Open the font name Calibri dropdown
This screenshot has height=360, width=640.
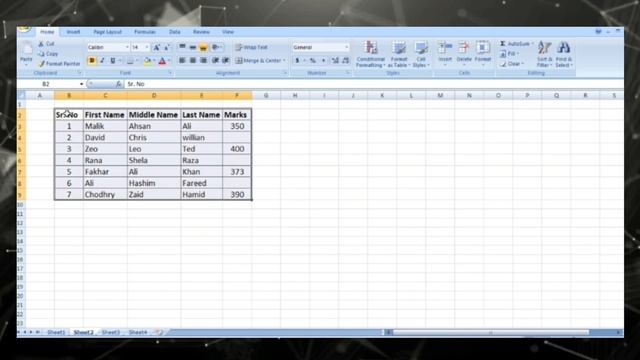coord(127,47)
